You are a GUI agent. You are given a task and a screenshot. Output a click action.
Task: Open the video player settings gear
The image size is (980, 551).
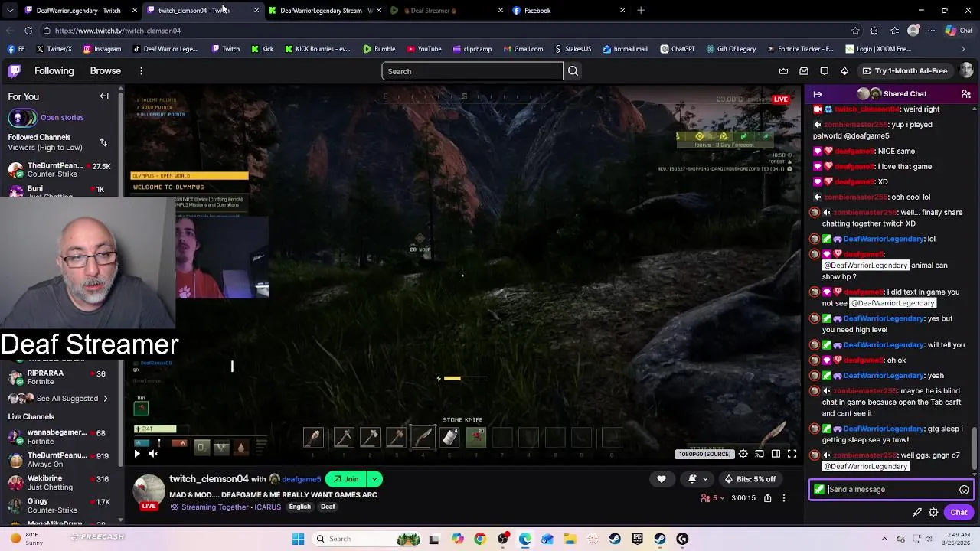click(743, 454)
